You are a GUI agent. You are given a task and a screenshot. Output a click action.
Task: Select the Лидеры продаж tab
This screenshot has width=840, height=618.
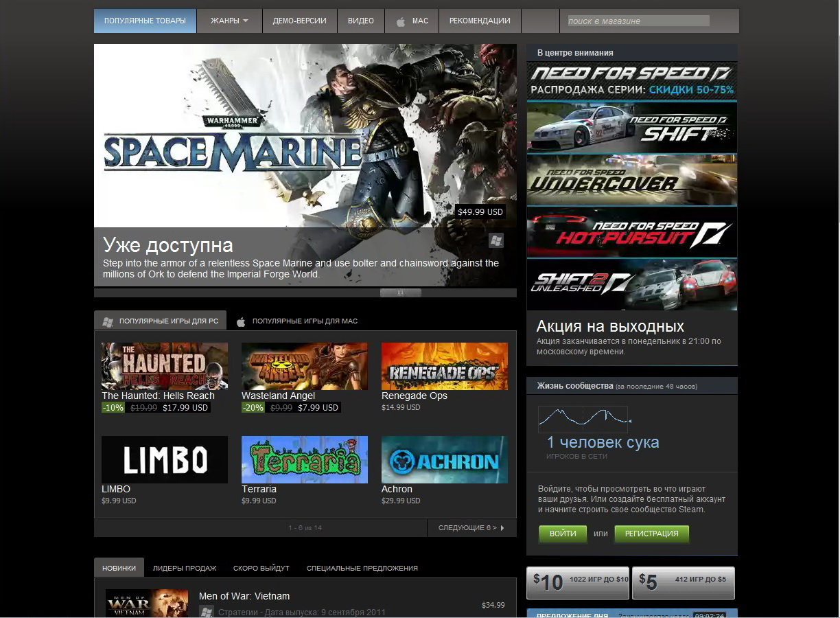click(185, 568)
